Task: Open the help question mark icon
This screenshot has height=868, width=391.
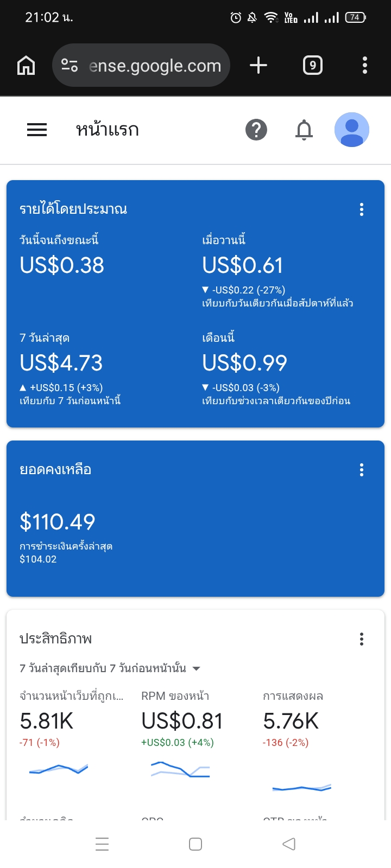Action: (256, 130)
